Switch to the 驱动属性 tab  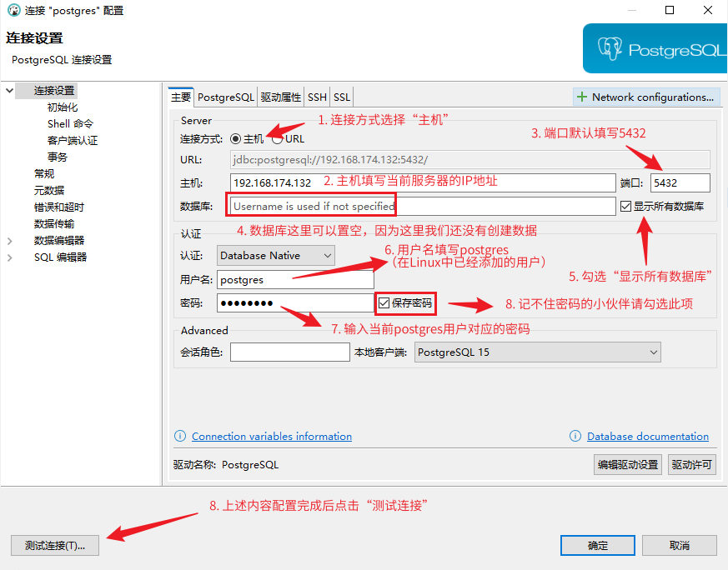(280, 97)
